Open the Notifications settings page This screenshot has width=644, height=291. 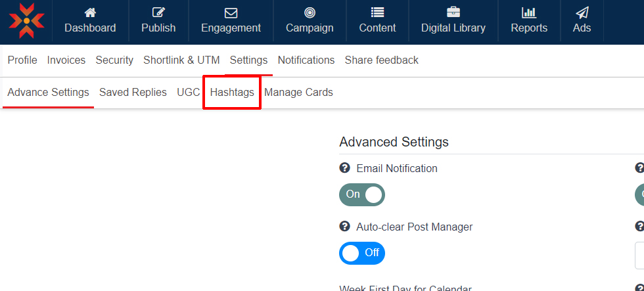click(306, 60)
